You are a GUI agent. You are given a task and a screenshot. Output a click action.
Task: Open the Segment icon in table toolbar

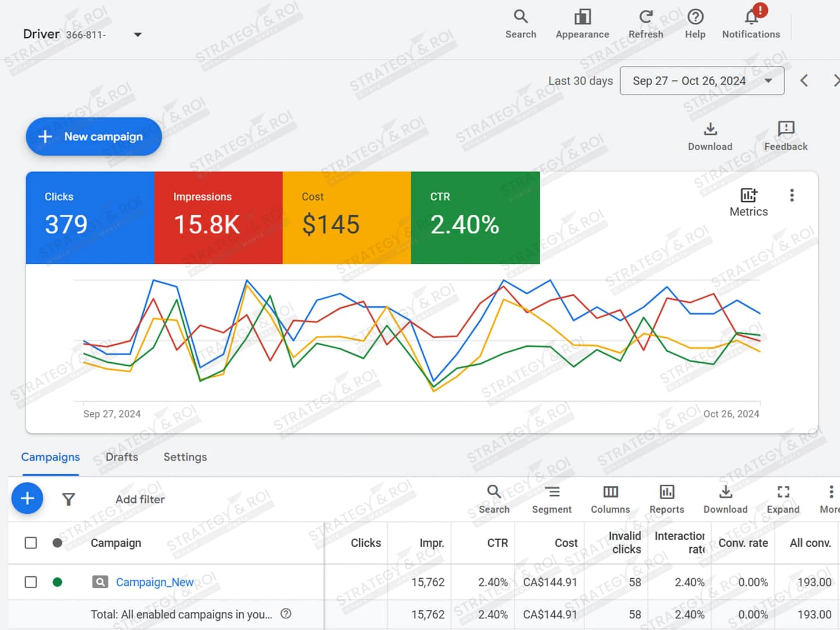click(551, 492)
